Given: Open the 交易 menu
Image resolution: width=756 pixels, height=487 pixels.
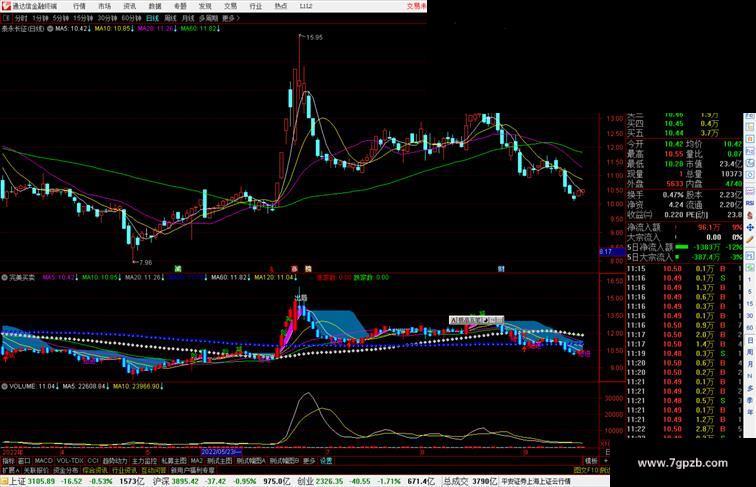Looking at the screenshot, I should coord(230,6).
